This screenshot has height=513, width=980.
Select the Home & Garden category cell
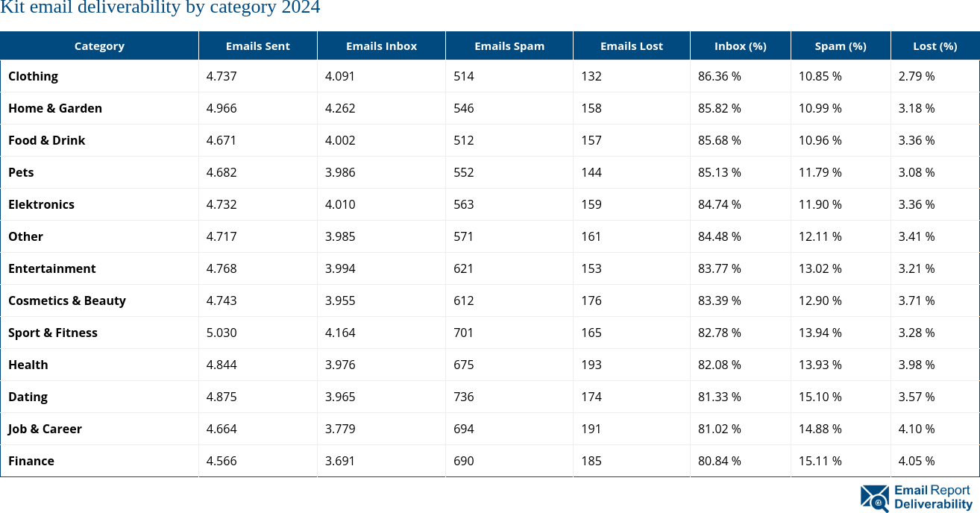[x=99, y=108]
